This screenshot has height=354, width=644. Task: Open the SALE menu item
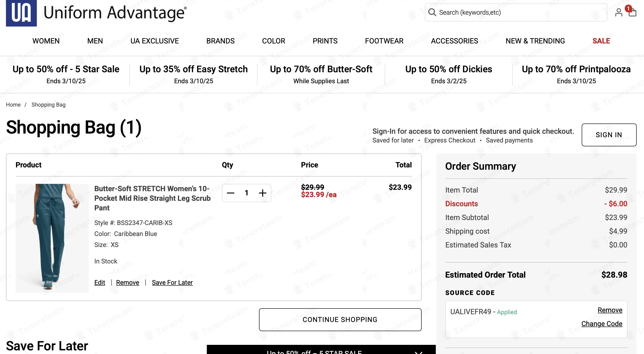(601, 41)
